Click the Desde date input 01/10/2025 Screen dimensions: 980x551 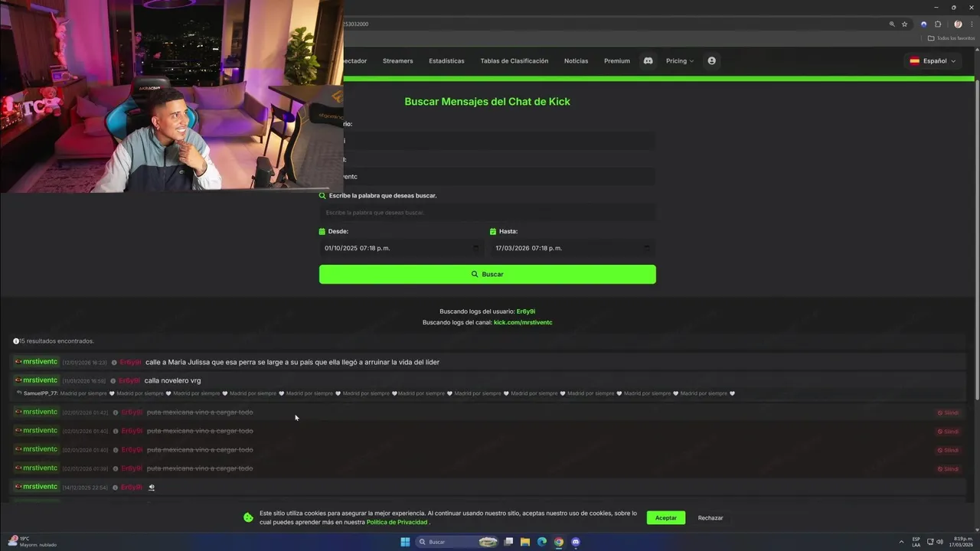pos(402,248)
